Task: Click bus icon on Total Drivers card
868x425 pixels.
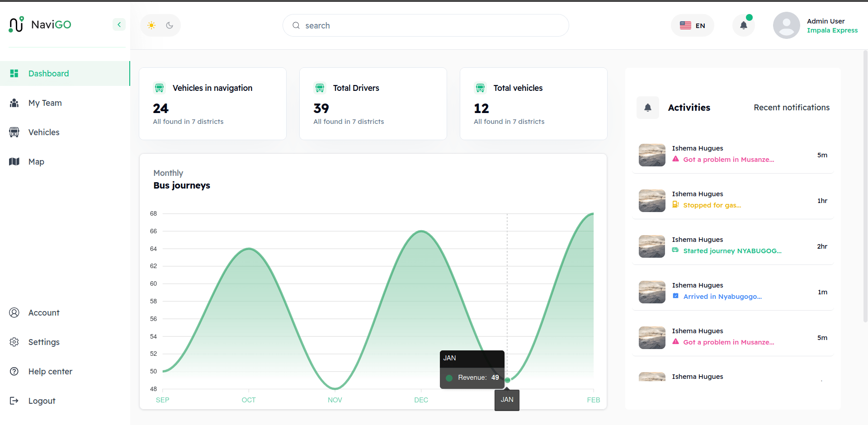Action: click(320, 88)
